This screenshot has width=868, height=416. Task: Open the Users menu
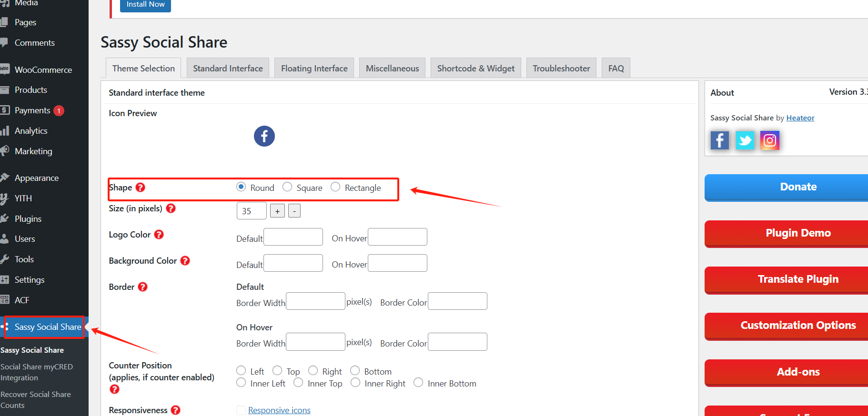25,239
